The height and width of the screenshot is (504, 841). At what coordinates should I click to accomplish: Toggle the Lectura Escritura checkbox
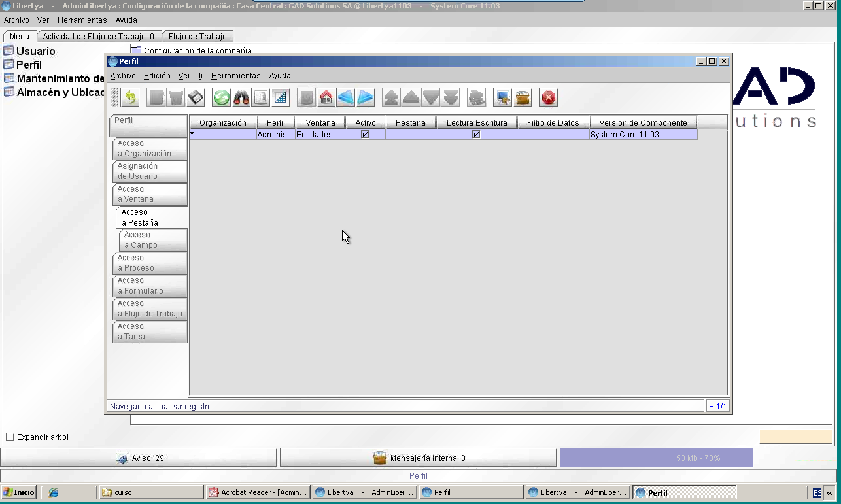point(476,135)
